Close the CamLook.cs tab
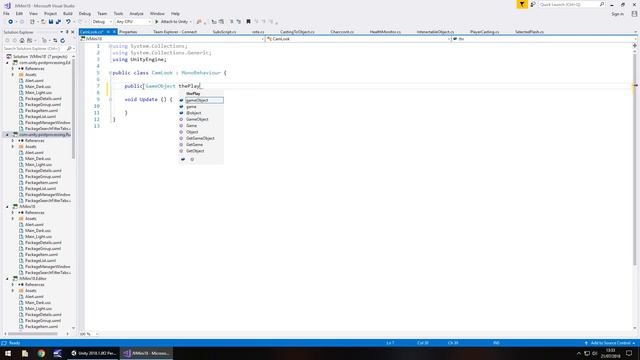 point(114,32)
